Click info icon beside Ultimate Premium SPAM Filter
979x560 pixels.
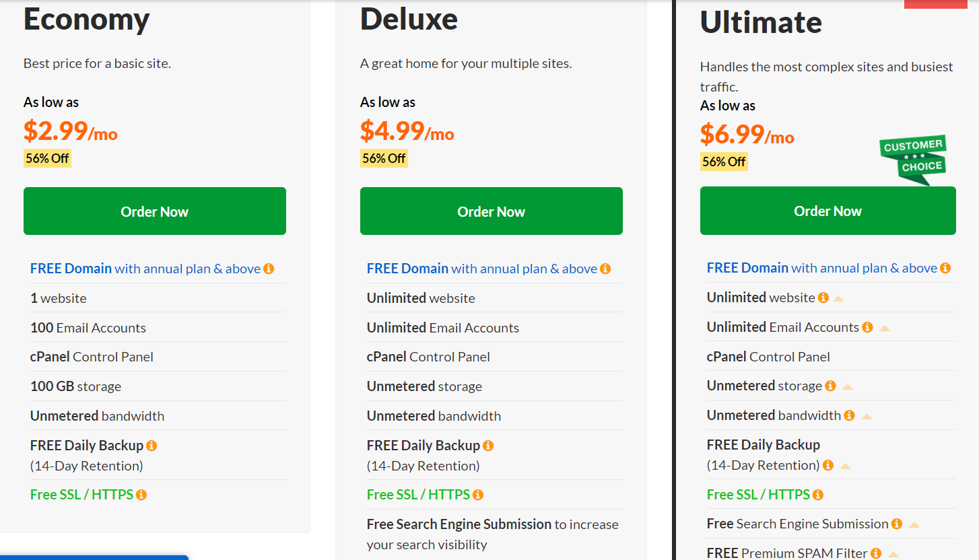click(x=876, y=553)
